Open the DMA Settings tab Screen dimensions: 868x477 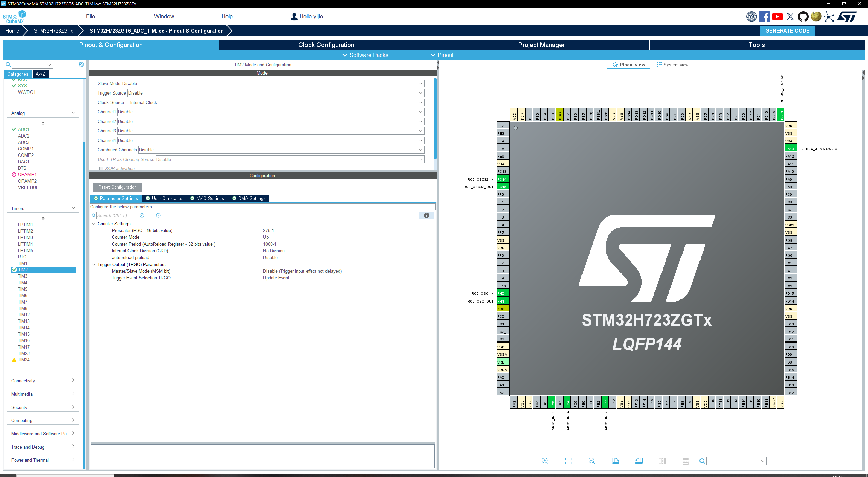click(249, 198)
